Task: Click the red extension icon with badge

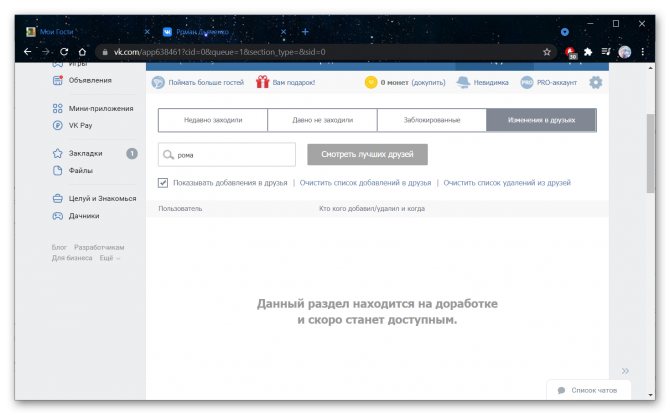Action: (x=571, y=53)
